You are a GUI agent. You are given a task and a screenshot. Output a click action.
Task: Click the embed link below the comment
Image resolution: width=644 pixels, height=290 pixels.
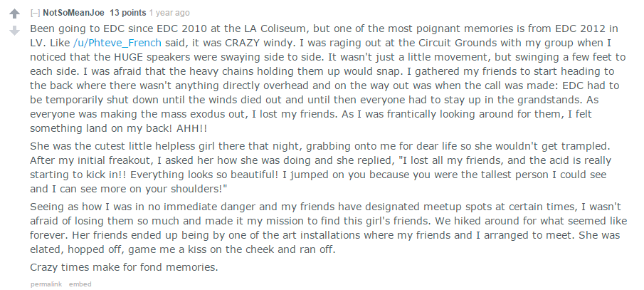point(80,284)
